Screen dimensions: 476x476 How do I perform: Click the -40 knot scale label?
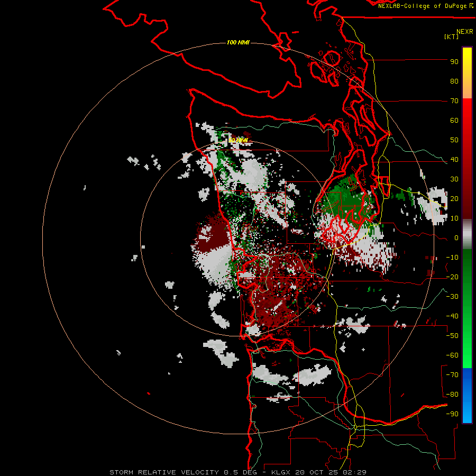452,316
